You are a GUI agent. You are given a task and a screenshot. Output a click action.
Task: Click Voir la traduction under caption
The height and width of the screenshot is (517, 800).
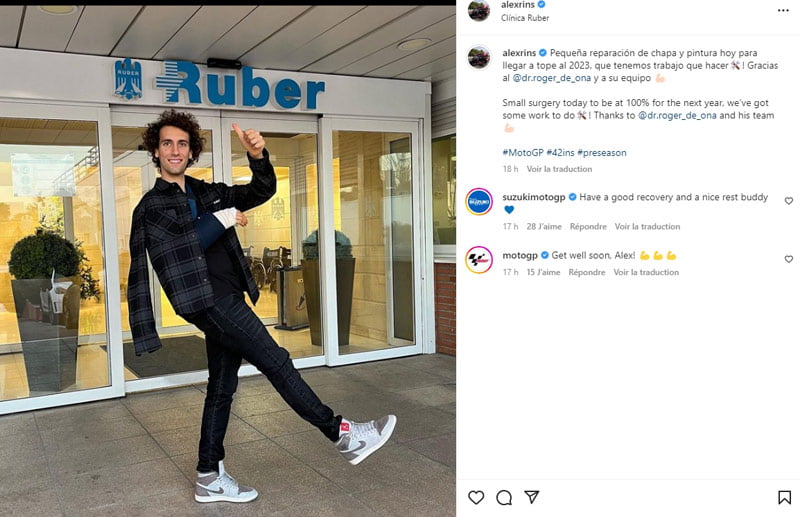tap(559, 169)
